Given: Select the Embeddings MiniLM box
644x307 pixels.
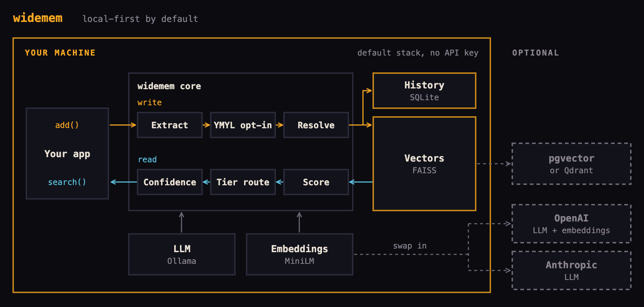Looking at the screenshot, I should point(300,254).
